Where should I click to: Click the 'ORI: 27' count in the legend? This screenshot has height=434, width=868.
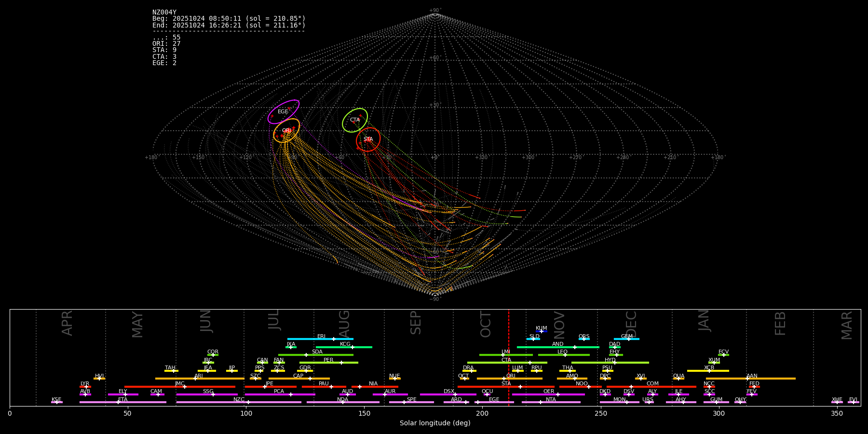[166, 44]
